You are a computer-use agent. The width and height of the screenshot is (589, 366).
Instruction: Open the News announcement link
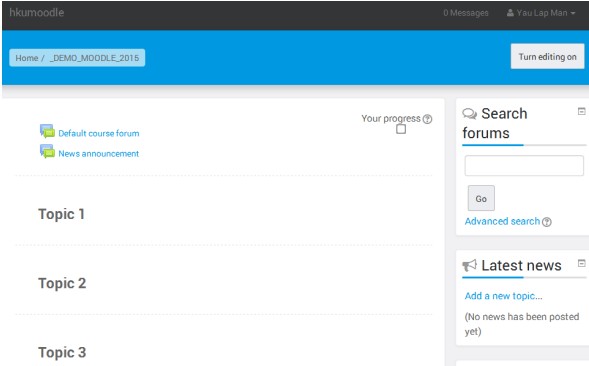coord(99,154)
